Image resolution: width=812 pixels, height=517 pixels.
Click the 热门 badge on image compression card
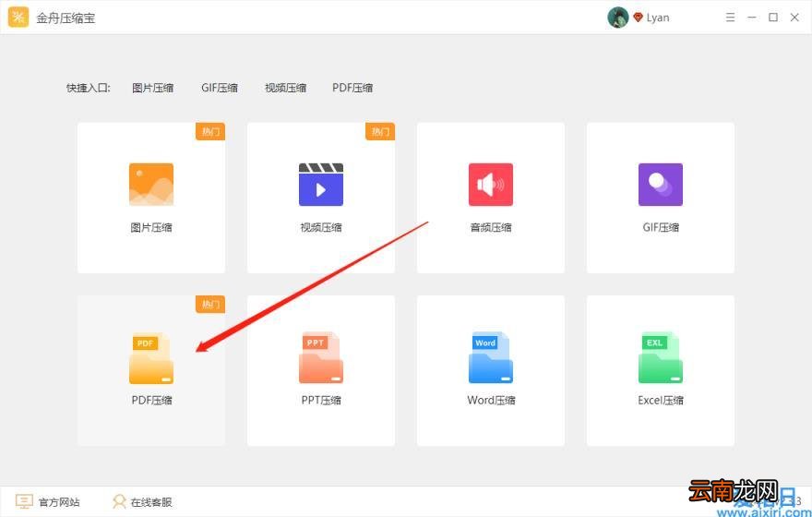point(210,132)
